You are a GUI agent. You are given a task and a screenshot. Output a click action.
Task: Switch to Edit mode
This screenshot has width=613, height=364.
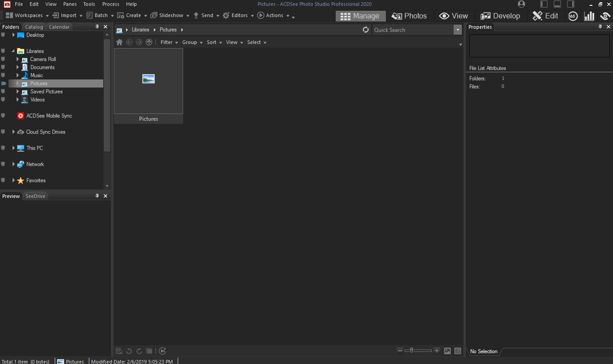coord(545,16)
